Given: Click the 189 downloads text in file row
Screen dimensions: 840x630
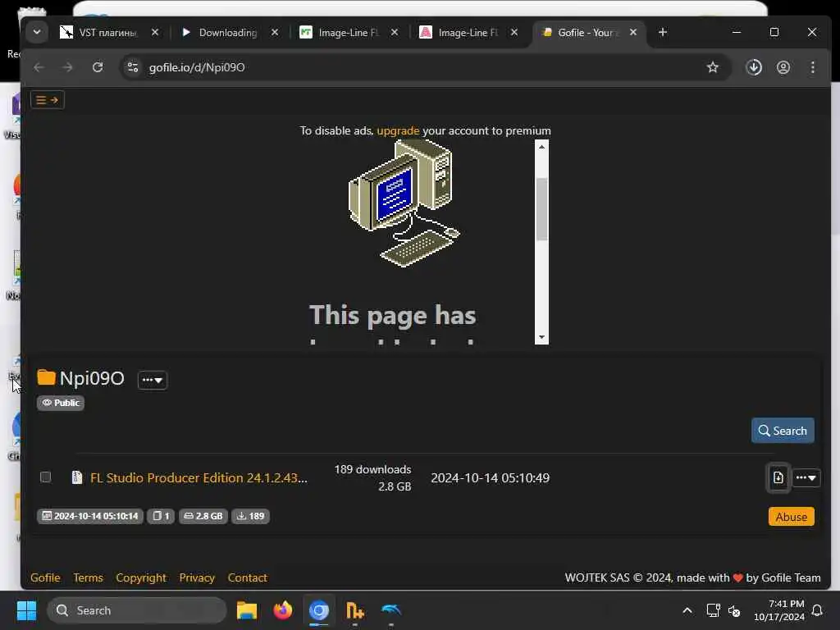Looking at the screenshot, I should pyautogui.click(x=373, y=469).
